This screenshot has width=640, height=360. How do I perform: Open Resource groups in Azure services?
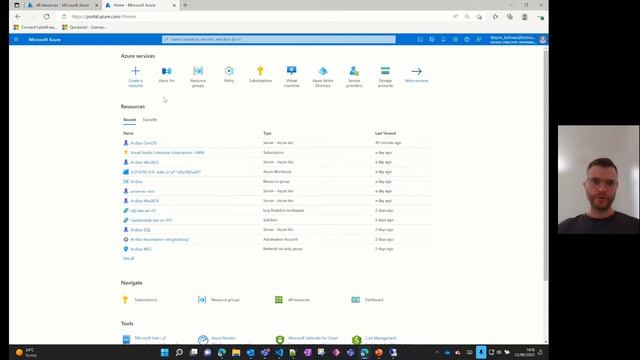point(198,76)
